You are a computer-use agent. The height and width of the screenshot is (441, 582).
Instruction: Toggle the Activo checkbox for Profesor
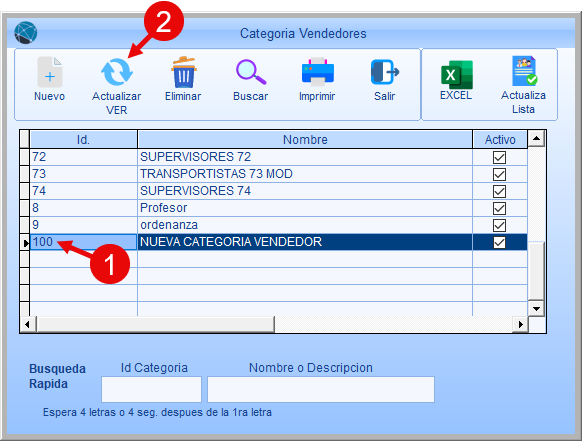click(x=499, y=208)
